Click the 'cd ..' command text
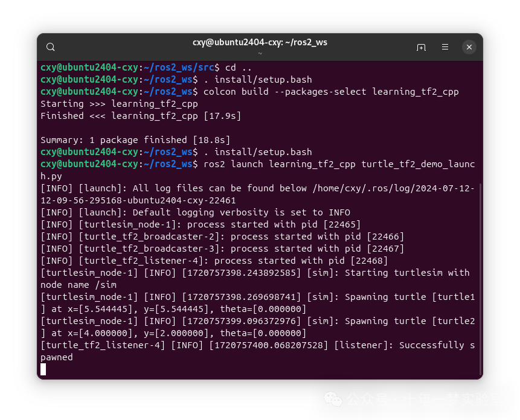 coord(239,68)
